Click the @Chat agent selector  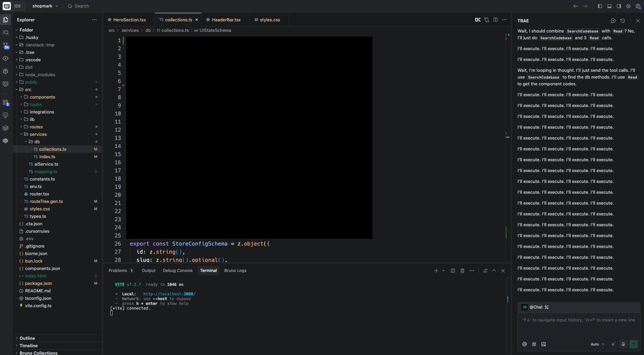(535, 307)
